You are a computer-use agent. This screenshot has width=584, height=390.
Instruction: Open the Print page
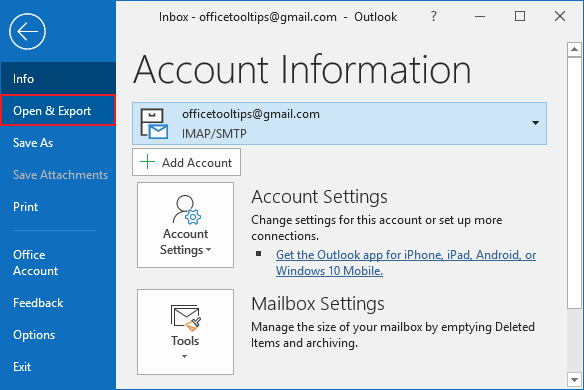click(x=58, y=207)
